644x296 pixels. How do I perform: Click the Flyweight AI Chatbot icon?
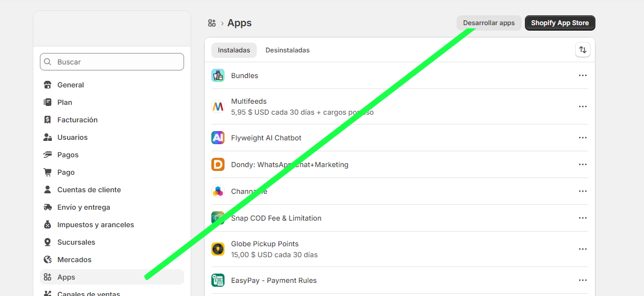(218, 138)
